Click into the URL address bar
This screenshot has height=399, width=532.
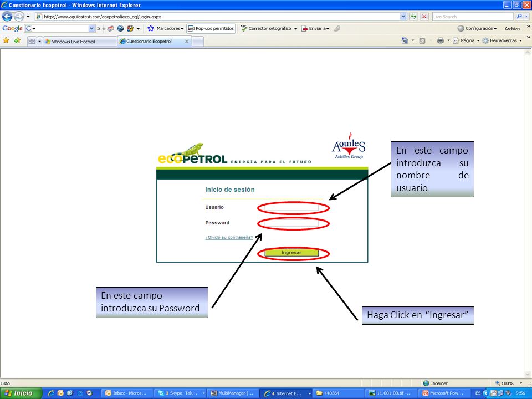point(217,17)
